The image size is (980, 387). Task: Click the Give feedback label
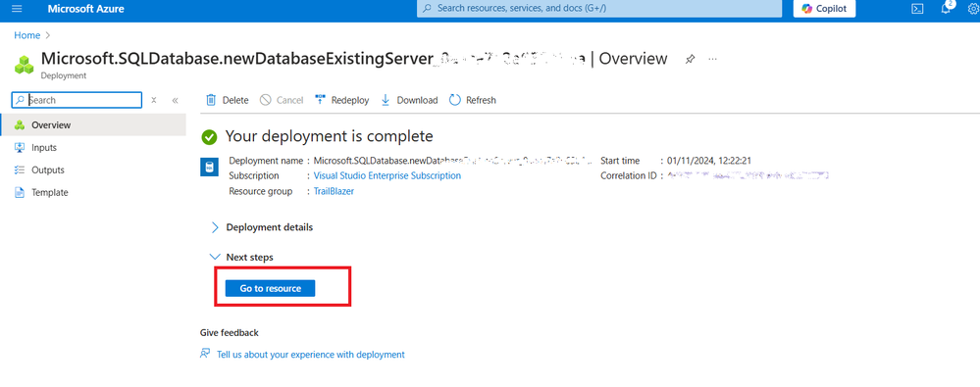click(x=230, y=333)
